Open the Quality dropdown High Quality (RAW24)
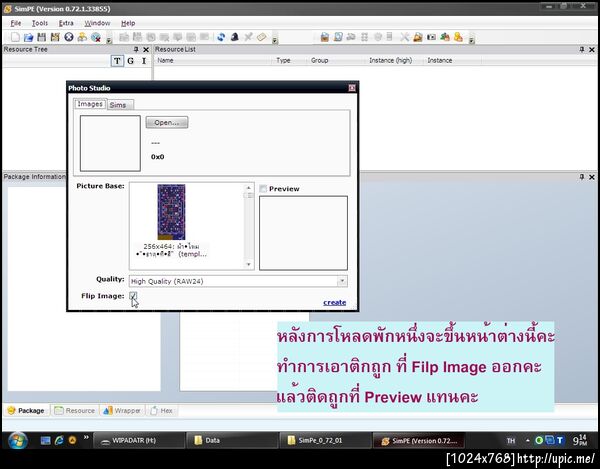The width and height of the screenshot is (600, 469). coord(238,281)
